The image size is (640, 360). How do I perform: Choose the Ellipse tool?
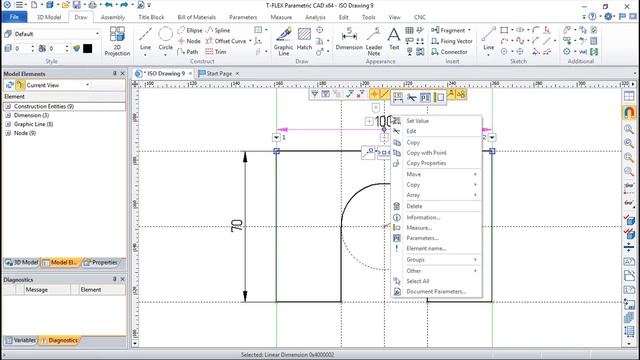[190, 30]
